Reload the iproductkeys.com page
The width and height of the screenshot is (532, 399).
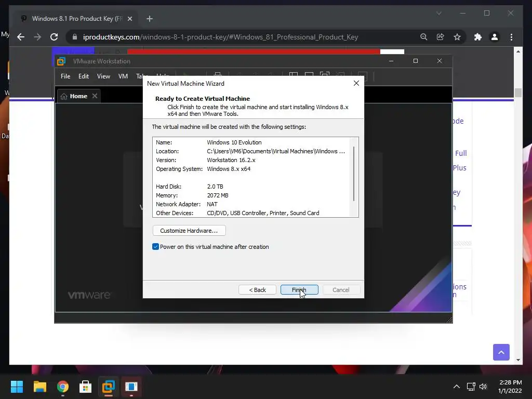[54, 37]
